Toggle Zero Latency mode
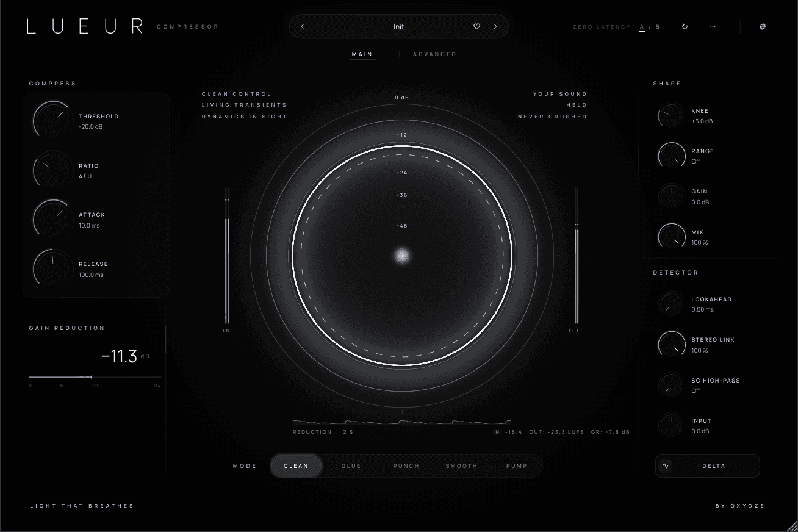The width and height of the screenshot is (798, 532). pyautogui.click(x=602, y=27)
